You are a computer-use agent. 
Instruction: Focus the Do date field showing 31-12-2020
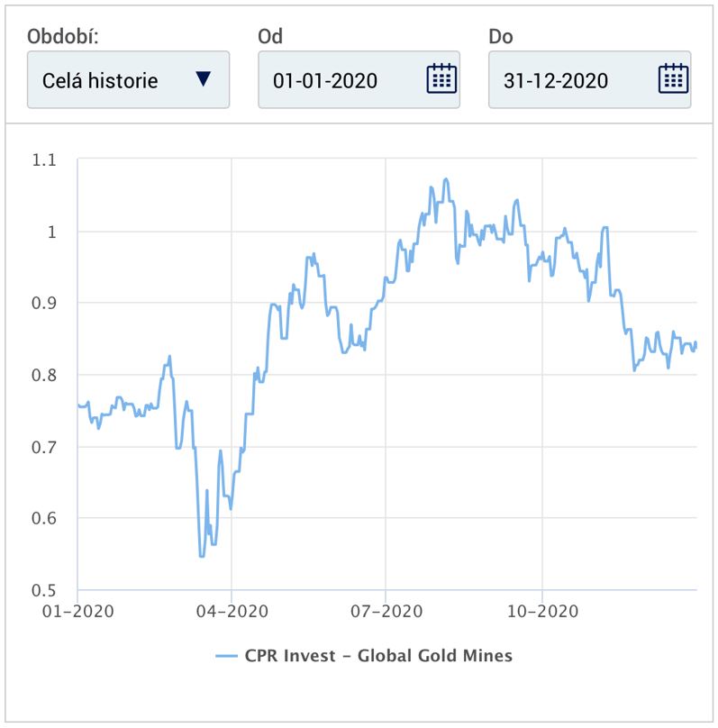click(x=569, y=80)
